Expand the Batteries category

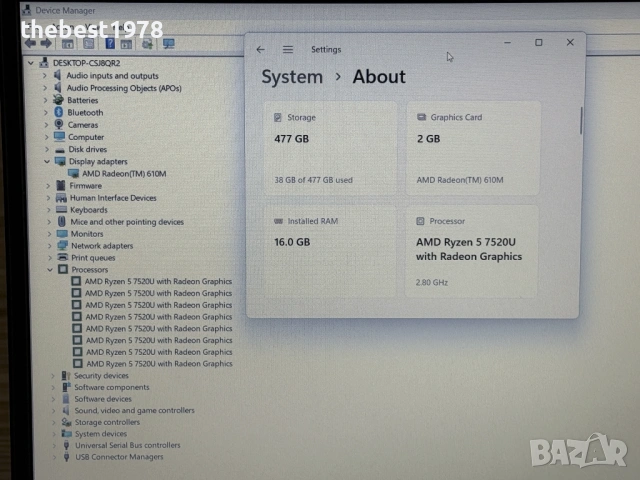[47, 100]
